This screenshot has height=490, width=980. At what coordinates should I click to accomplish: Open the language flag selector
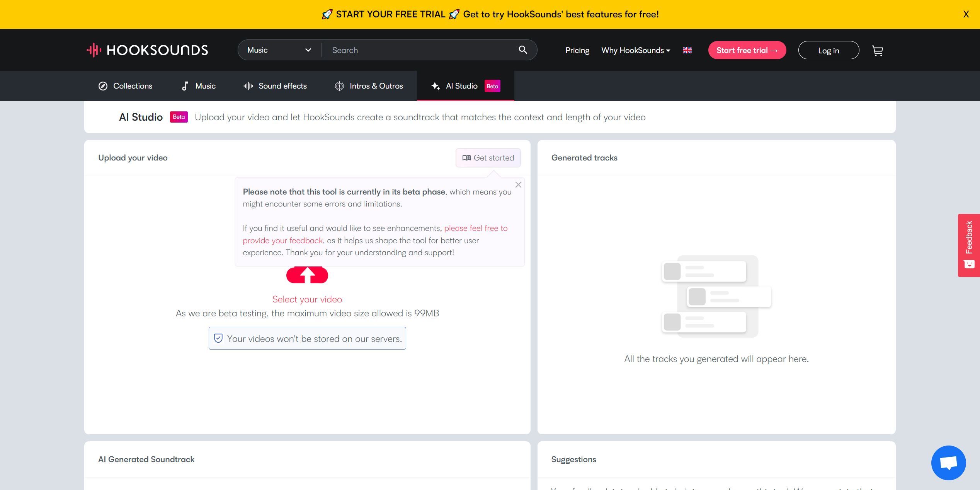[x=687, y=50]
